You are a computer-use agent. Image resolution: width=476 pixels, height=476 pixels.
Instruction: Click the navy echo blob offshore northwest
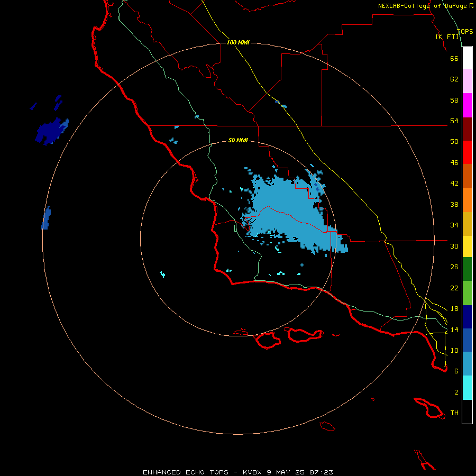pos(51,131)
